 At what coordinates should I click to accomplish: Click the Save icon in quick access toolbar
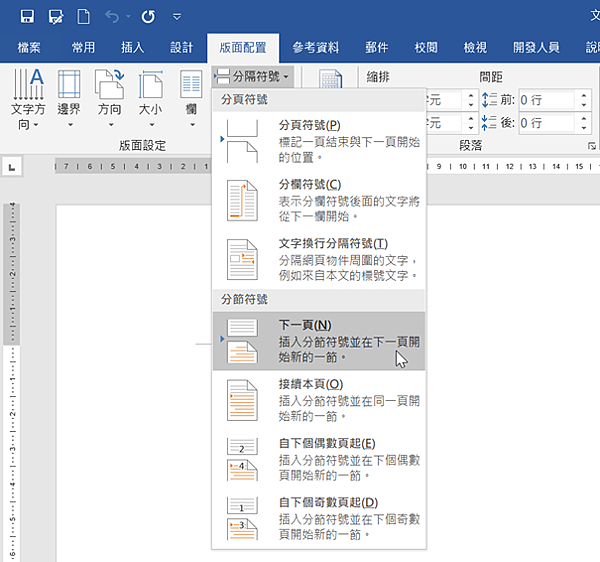tap(27, 16)
